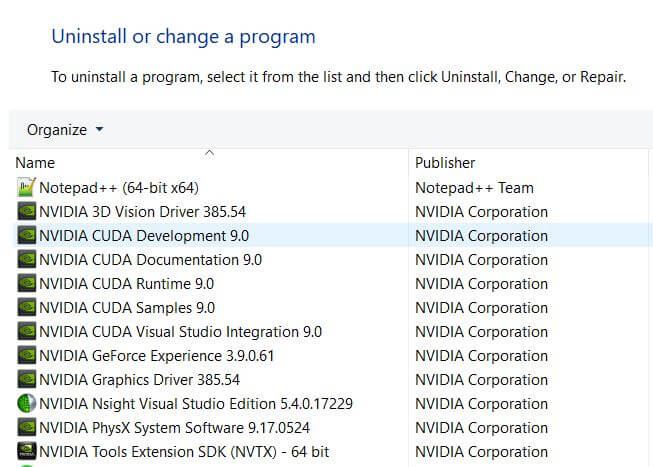Select NVIDIA CUDA Samples 9.0 entry
The image size is (653, 467).
(x=127, y=308)
